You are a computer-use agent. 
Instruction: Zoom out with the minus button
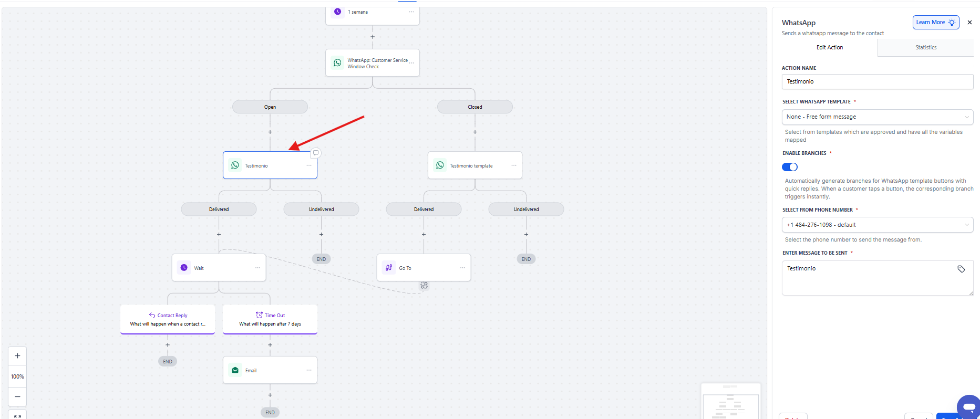17,396
